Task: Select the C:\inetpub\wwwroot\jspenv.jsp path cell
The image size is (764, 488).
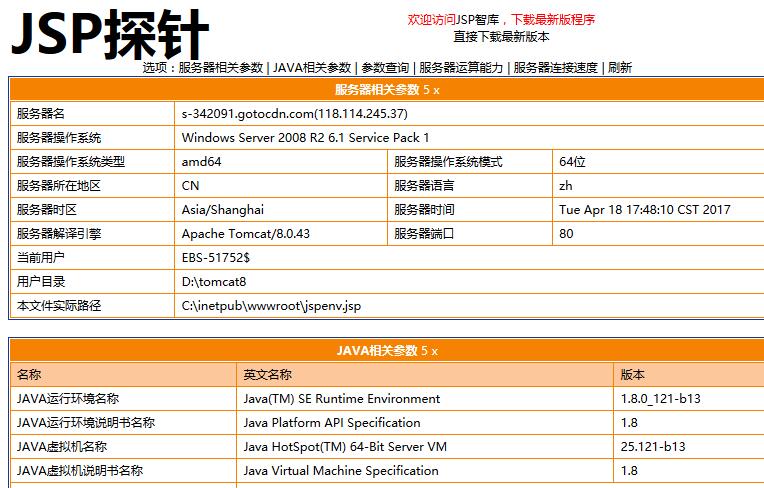Action: pos(270,305)
